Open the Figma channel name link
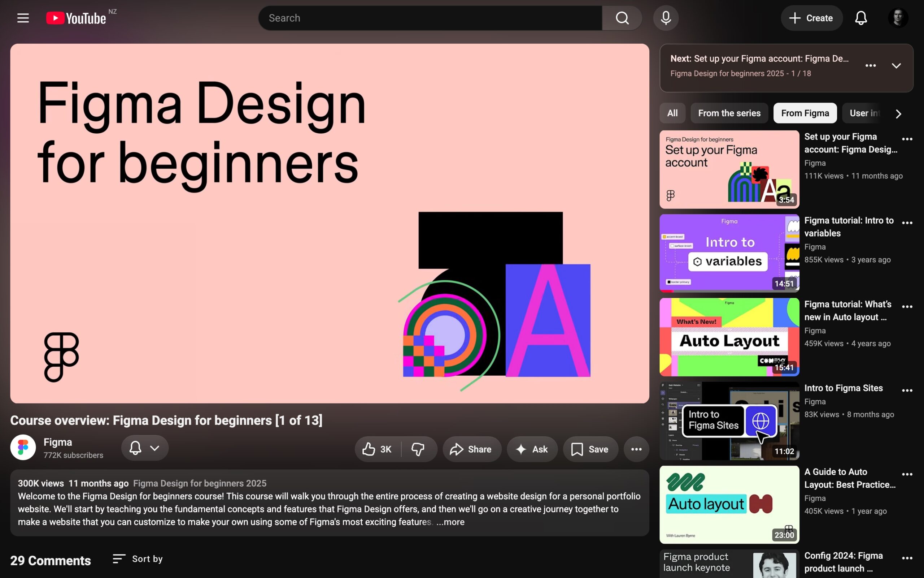 point(58,442)
